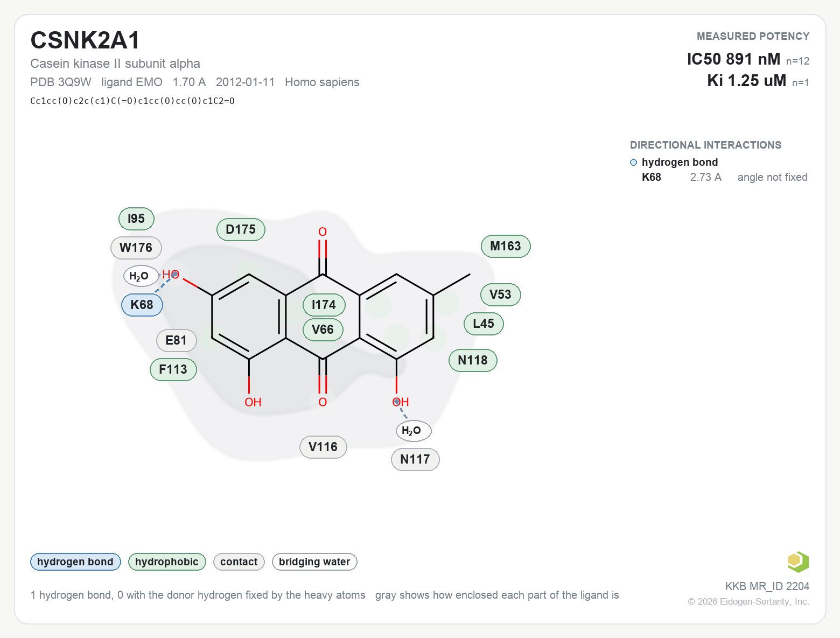Click the Eidogen-Sertanty copyright text
Viewport: 840px width, 638px height.
748,601
